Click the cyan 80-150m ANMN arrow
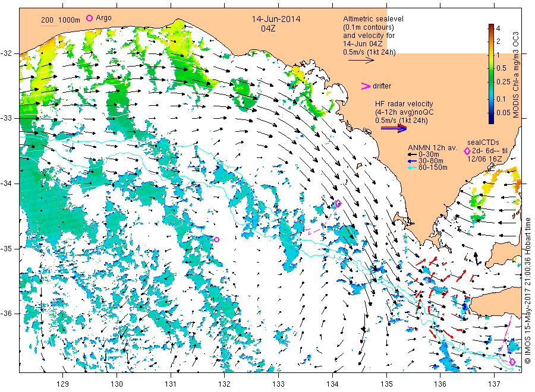This screenshot has width=535, height=392. tap(412, 167)
